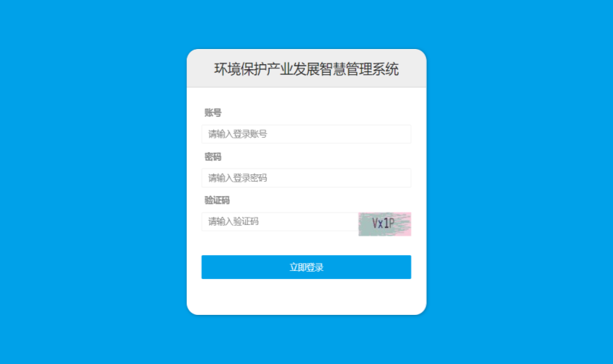The image size is (613, 364).
Task: Focus the 请输入登录账号 account field
Action: pos(306,134)
